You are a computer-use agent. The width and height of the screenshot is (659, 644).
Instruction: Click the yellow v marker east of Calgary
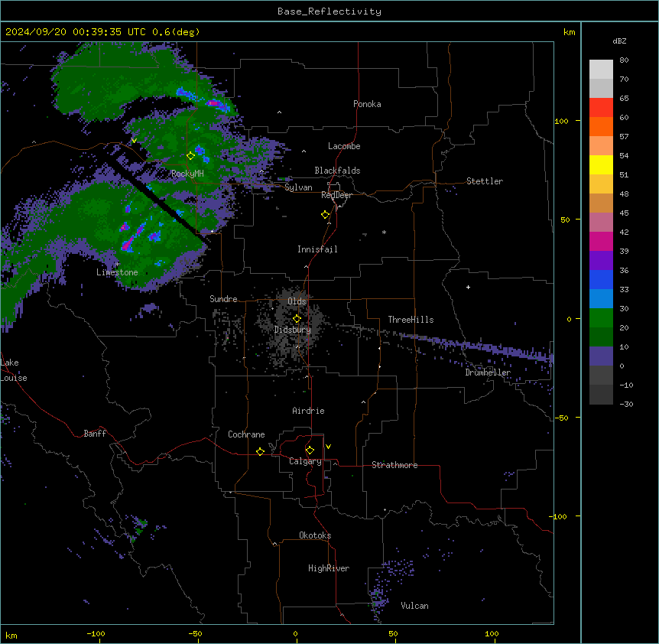pos(328,447)
